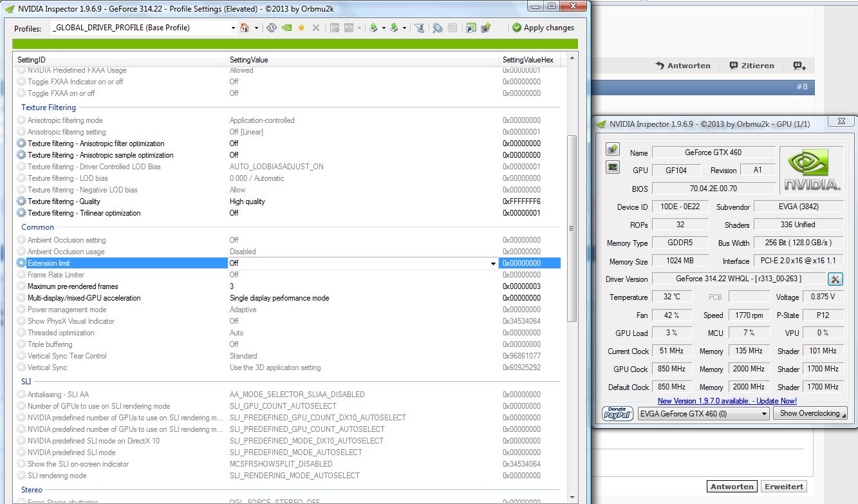This screenshot has width=858, height=504.
Task: Click the Donate PayPal button
Action: coord(617,413)
